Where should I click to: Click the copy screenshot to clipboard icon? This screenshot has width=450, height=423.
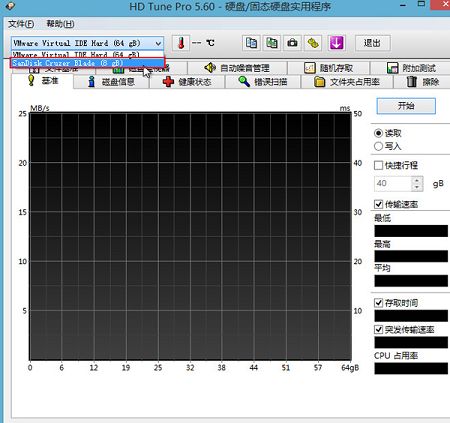(x=272, y=43)
